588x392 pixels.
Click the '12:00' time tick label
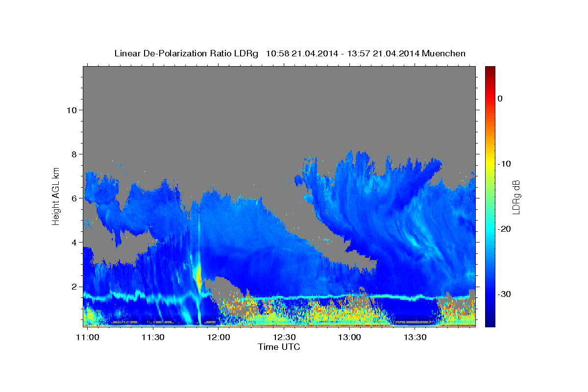219,337
